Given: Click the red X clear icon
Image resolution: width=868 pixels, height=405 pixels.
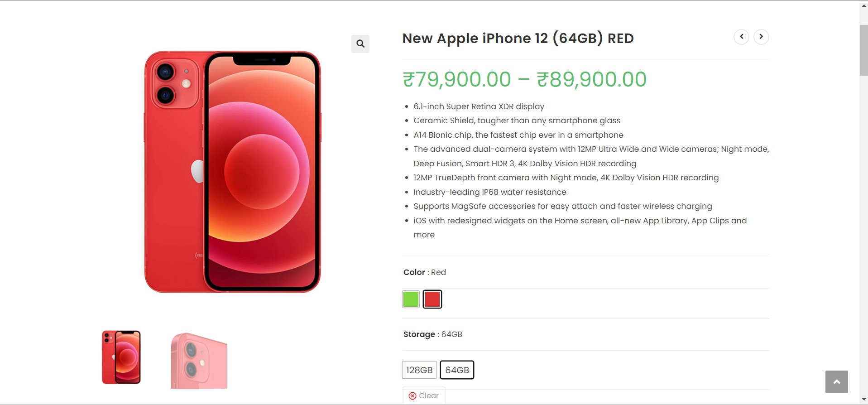Looking at the screenshot, I should pyautogui.click(x=412, y=396).
